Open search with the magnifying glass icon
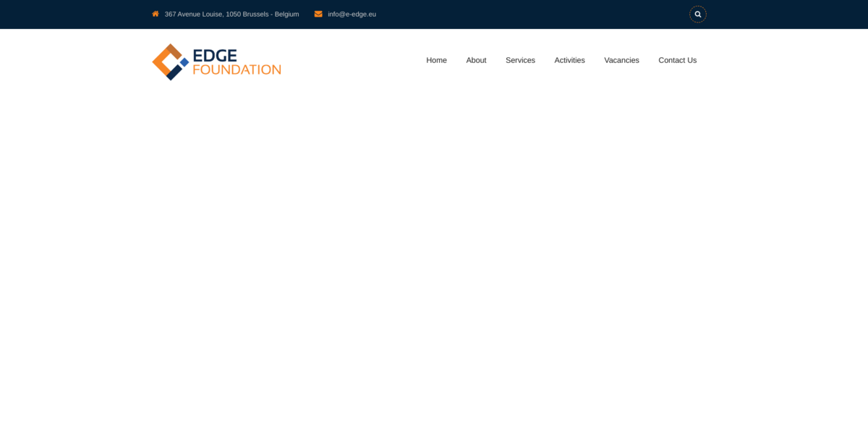Screen dimensions: 868x425 [698, 14]
